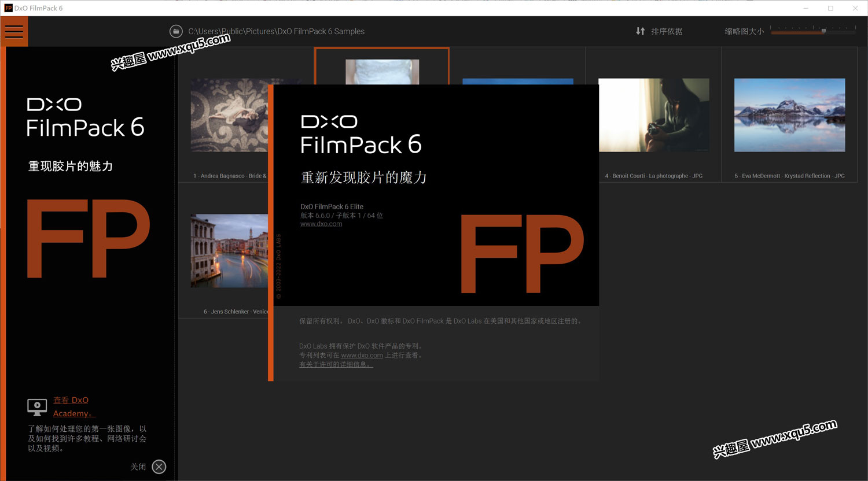
Task: Select Jens Schlenker Venice thumbnail
Action: pyautogui.click(x=230, y=251)
